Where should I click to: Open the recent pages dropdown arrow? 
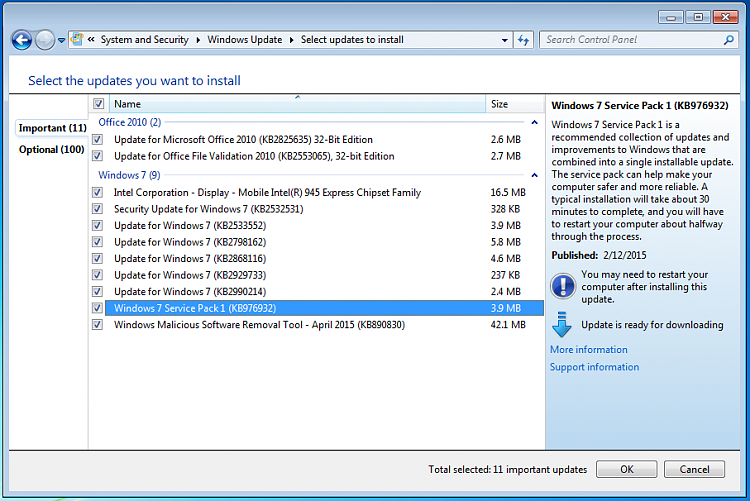coord(61,41)
